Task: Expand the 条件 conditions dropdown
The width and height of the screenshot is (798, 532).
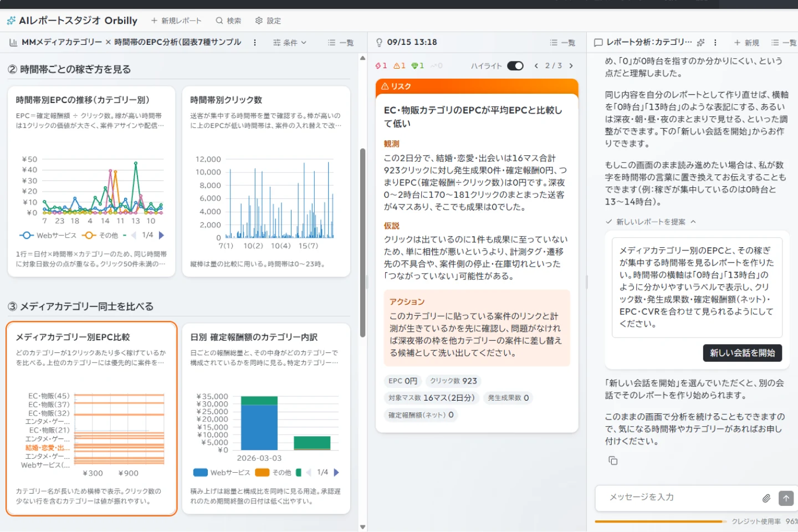Action: click(x=289, y=42)
